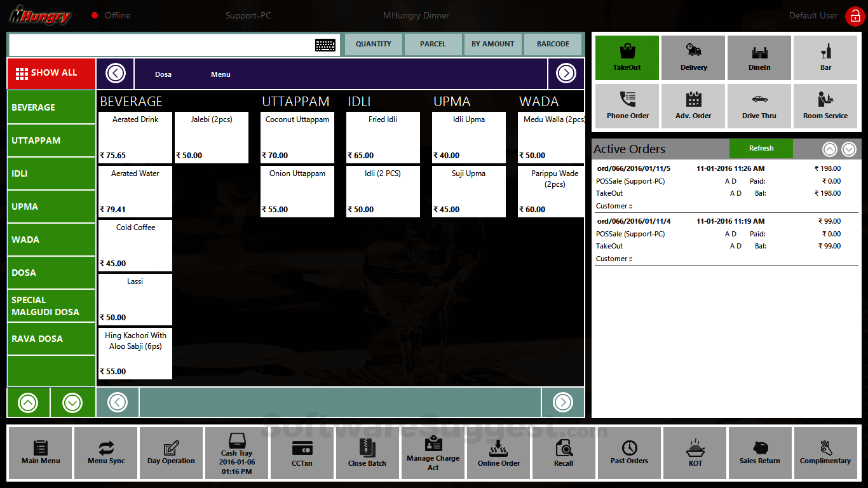Open the Phone Order screen
868x488 pixels.
pyautogui.click(x=627, y=105)
